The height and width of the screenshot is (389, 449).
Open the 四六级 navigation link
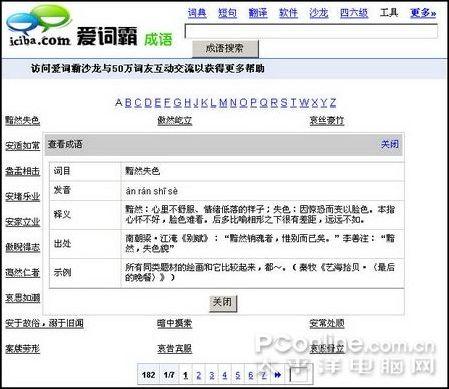[x=354, y=13]
